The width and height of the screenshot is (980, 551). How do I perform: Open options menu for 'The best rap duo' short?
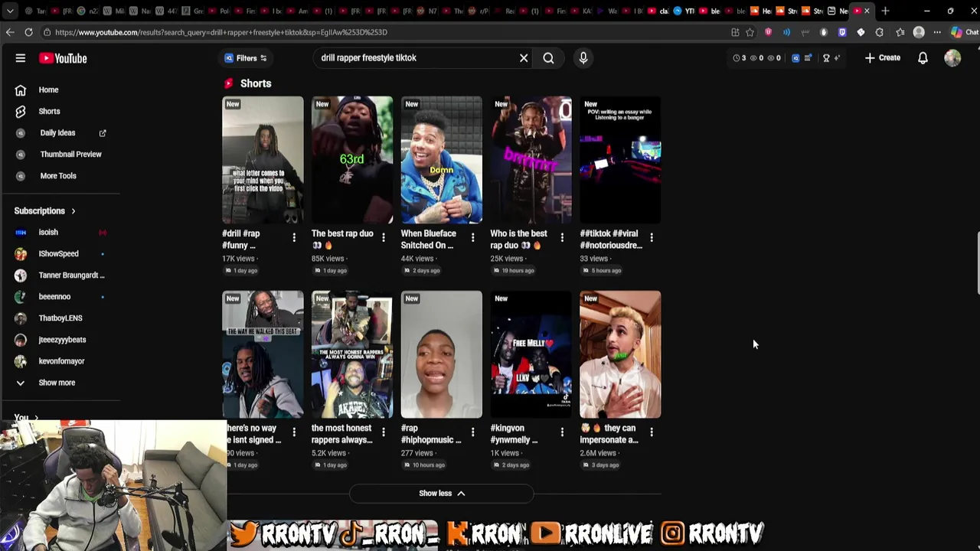384,238
